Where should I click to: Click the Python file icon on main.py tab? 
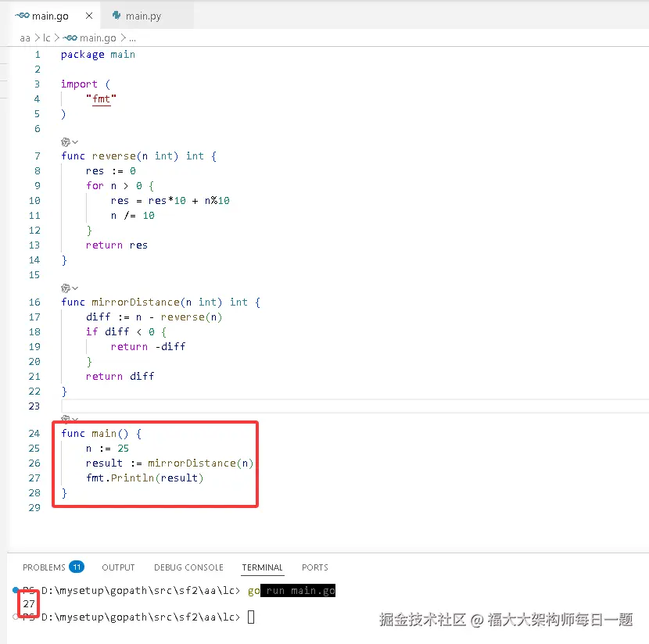[117, 16]
